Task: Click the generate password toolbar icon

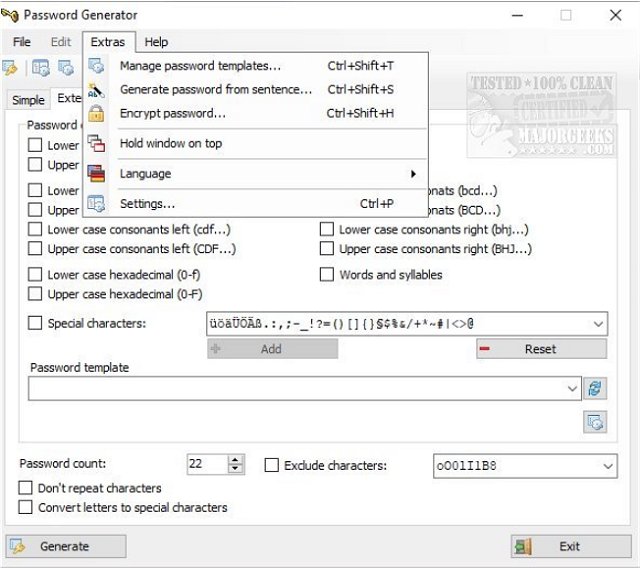Action: [10, 68]
